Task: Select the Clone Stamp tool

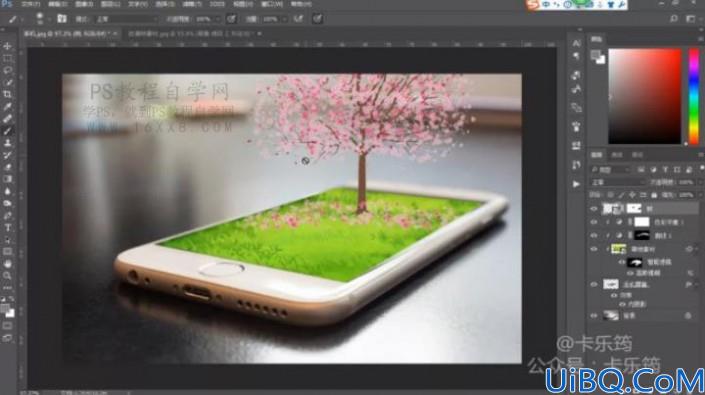Action: click(x=7, y=143)
